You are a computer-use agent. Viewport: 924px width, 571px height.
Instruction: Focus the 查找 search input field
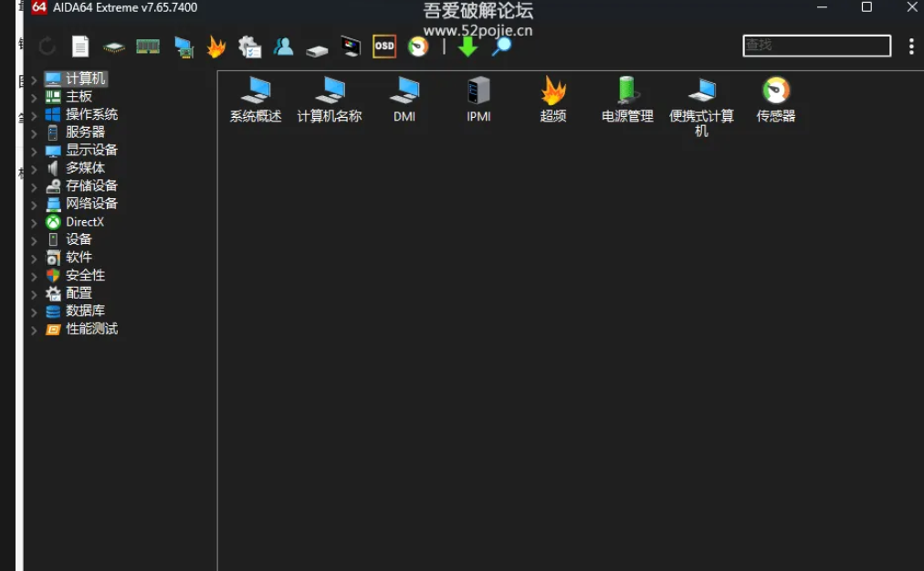[817, 46]
